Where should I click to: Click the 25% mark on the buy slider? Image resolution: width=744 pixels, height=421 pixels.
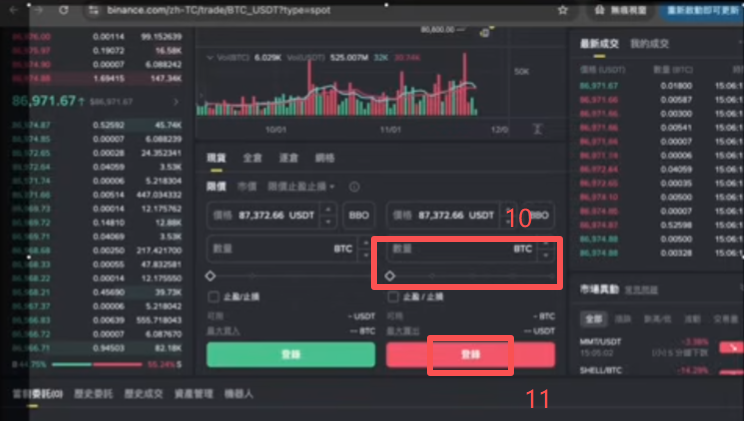(x=252, y=276)
